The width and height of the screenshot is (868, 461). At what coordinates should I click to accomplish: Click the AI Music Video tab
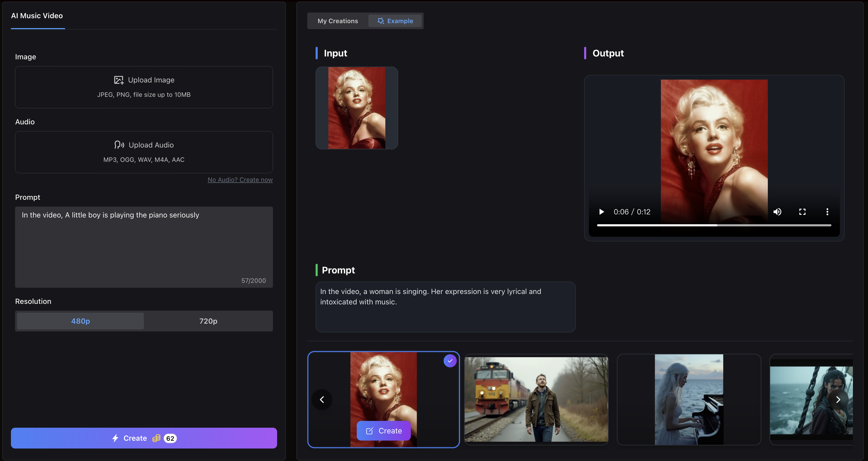pos(37,16)
